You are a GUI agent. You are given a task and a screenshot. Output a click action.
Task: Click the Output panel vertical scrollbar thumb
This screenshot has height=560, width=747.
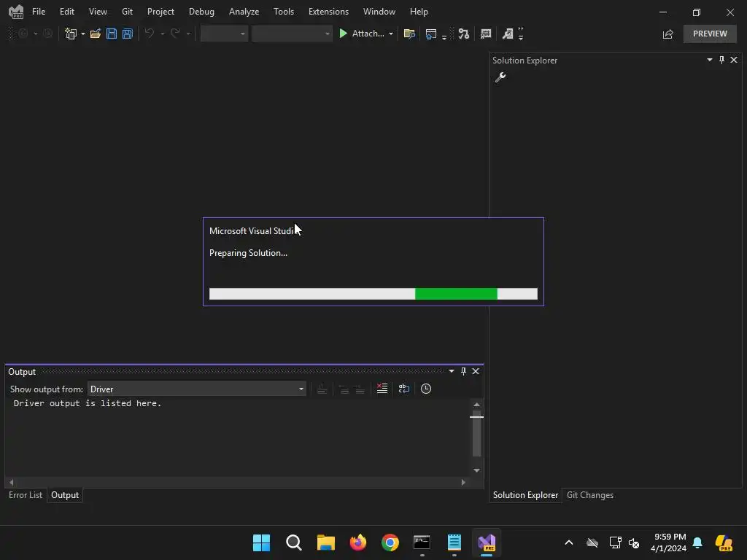[x=476, y=435]
